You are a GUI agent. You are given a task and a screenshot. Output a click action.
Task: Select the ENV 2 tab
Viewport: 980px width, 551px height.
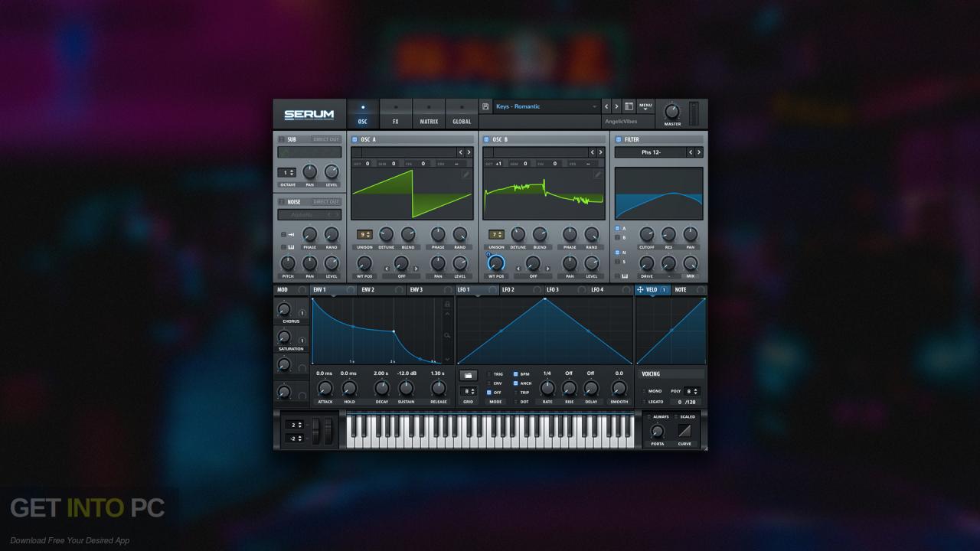[382, 290]
